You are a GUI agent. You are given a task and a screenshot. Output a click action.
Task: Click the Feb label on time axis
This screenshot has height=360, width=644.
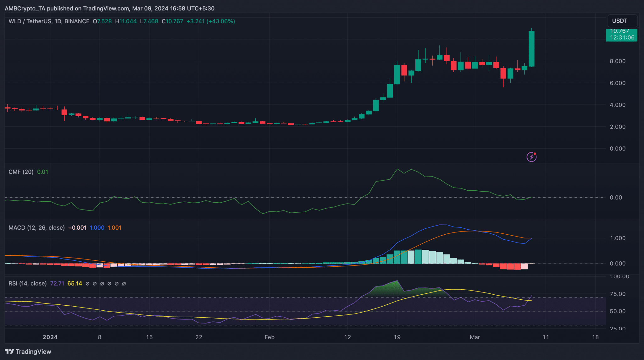(269, 337)
